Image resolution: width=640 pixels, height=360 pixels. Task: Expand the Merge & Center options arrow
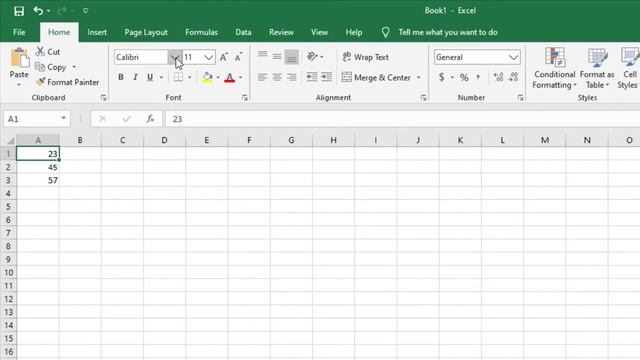[x=418, y=78]
